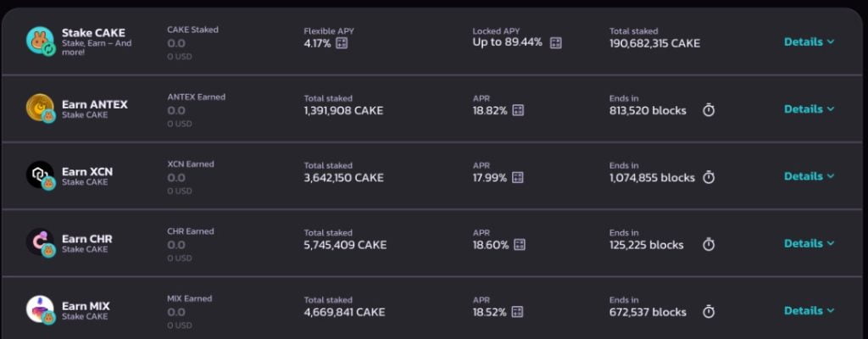Open APR calculator for Earn ANTEX
868x339 pixels.
pos(518,110)
